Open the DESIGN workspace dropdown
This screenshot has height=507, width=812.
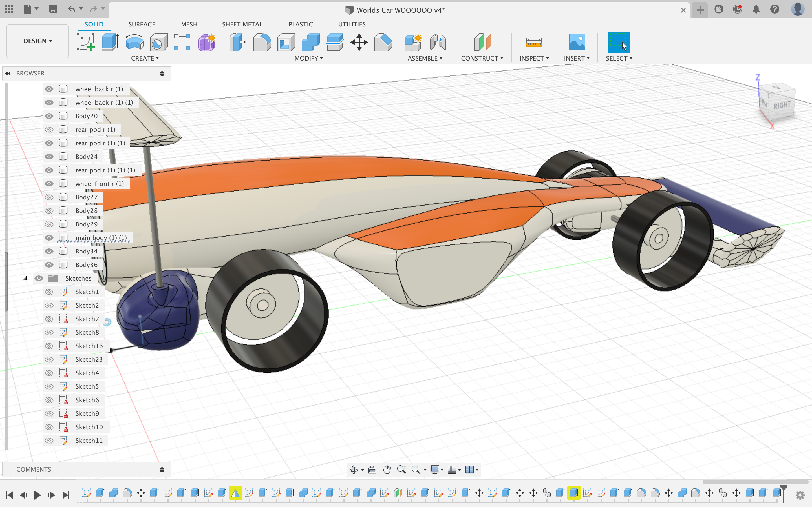(x=37, y=41)
